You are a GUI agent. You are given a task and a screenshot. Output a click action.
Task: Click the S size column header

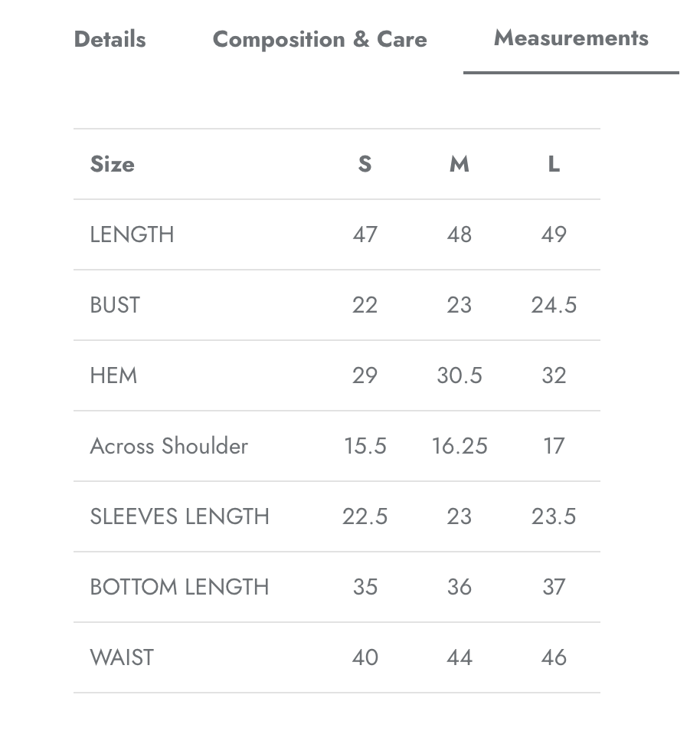pos(365,164)
